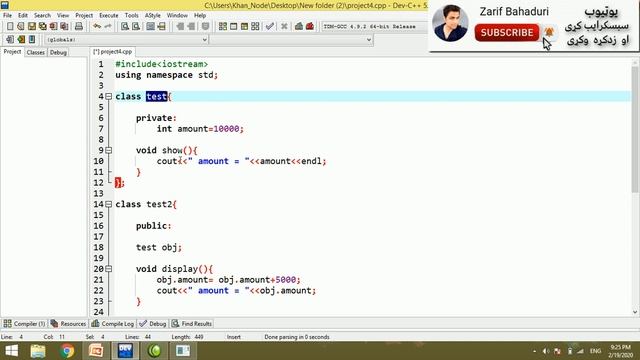
Task: Click the Open file toolbar icon
Action: [x=21, y=27]
